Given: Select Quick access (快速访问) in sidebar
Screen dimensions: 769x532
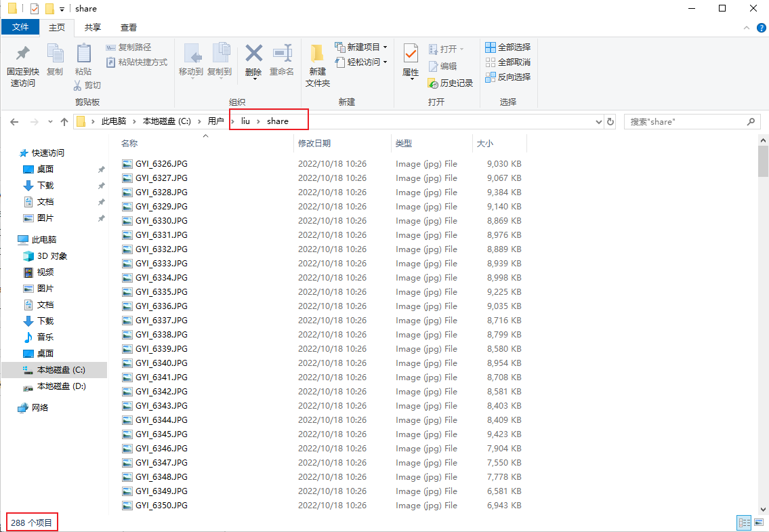Looking at the screenshot, I should click(47, 153).
